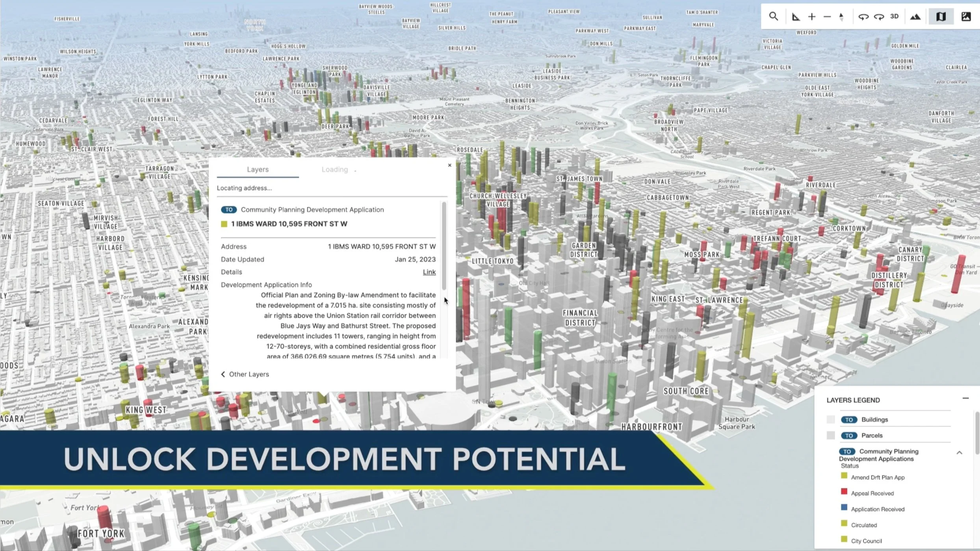
Task: Zoom in with the plus icon
Action: pyautogui.click(x=812, y=17)
